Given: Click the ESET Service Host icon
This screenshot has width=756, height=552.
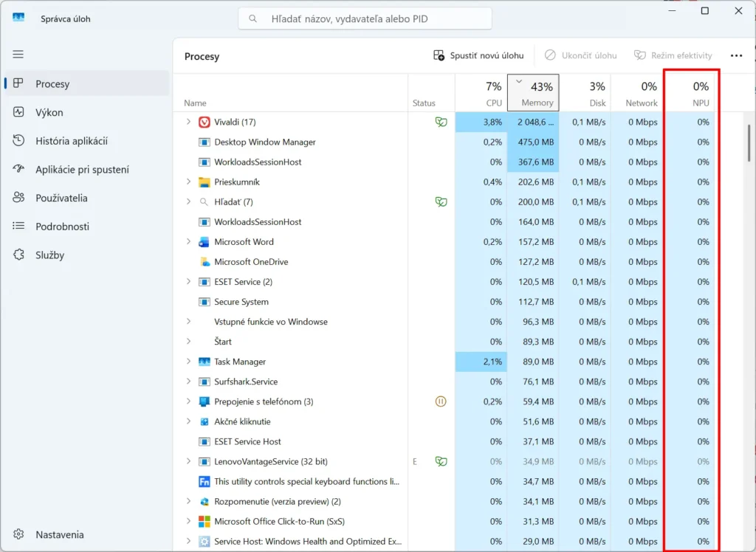Looking at the screenshot, I should pyautogui.click(x=205, y=441).
